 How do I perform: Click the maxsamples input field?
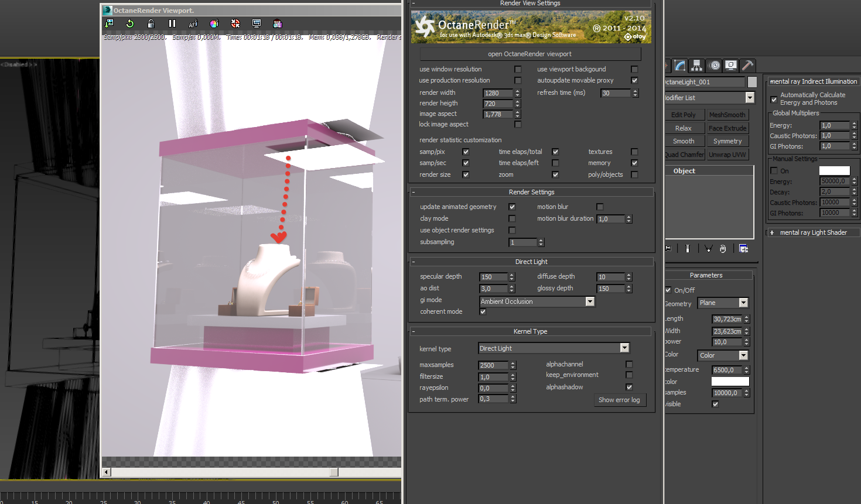(494, 365)
